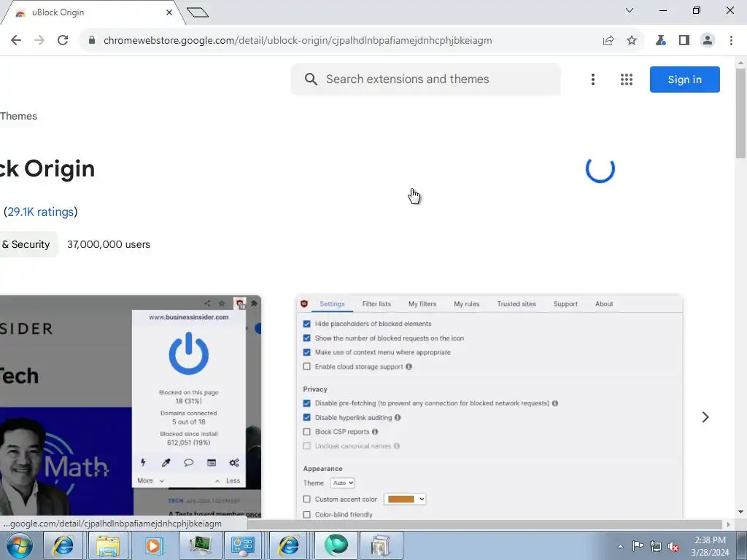This screenshot has width=747, height=560.
Task: Open the Windows Start menu
Action: pos(19,545)
